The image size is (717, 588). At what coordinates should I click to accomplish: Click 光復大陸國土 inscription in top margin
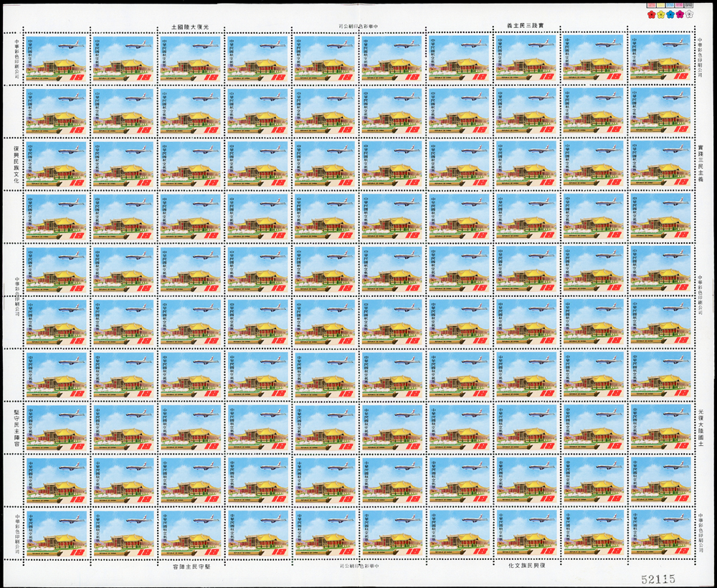(x=192, y=27)
